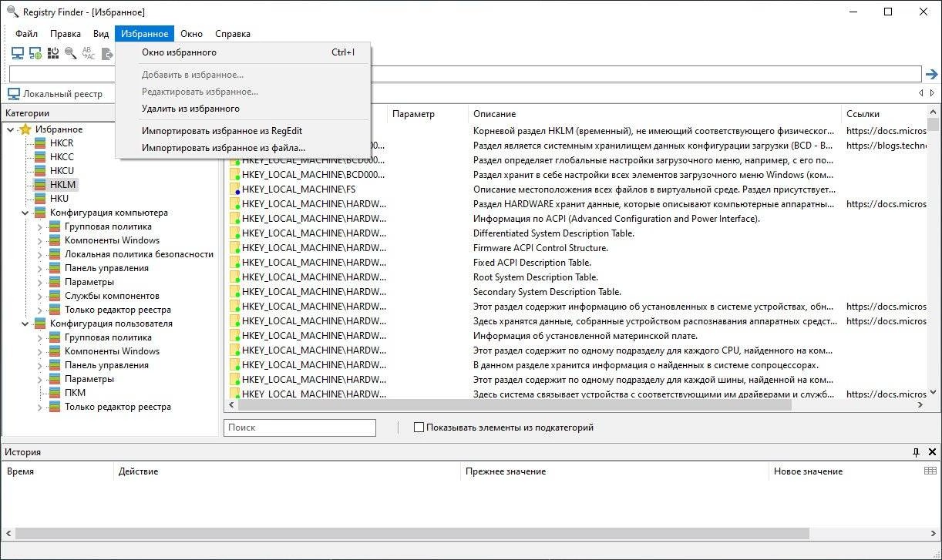
Task: Expand Локальная политика безопасности node
Action: click(40, 254)
